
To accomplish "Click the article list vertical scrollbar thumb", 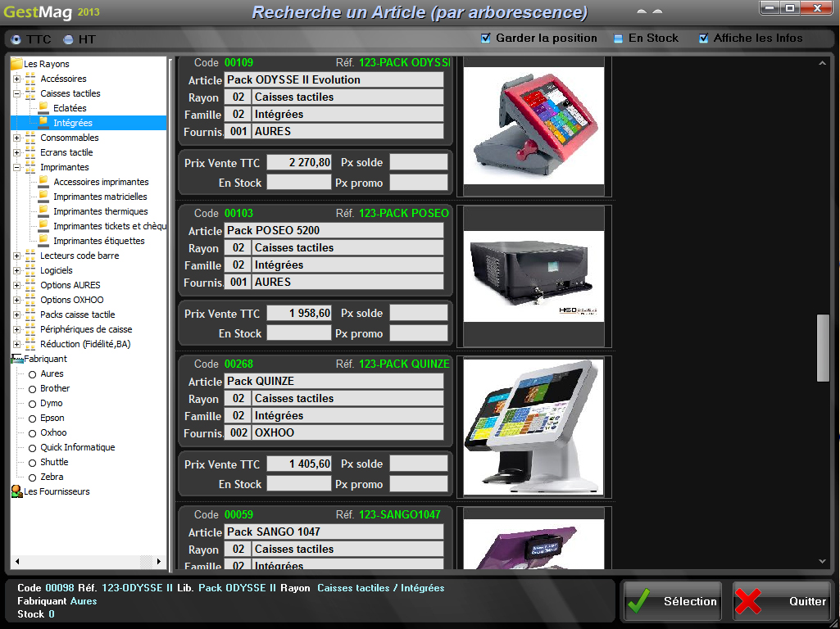I will coord(823,348).
